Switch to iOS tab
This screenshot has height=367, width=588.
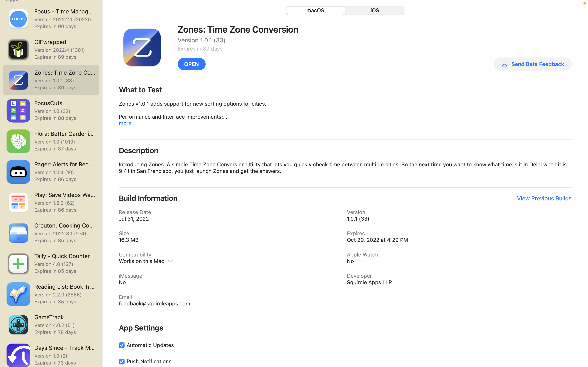click(374, 10)
